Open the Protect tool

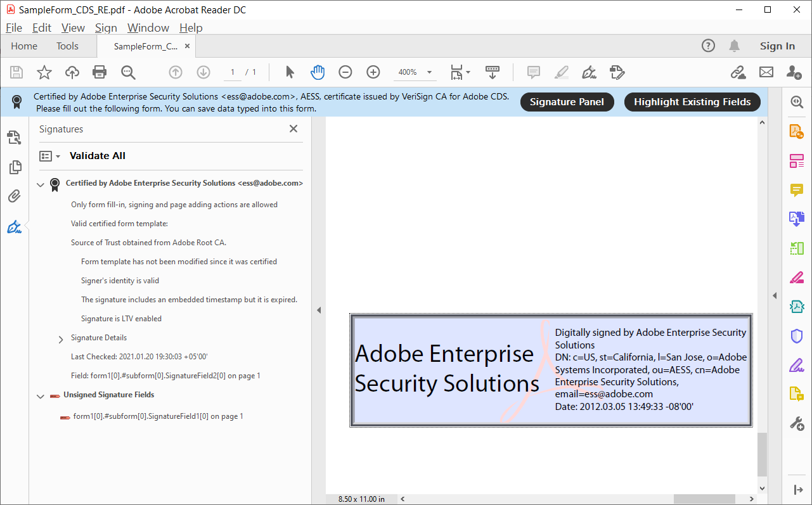pyautogui.click(x=797, y=336)
